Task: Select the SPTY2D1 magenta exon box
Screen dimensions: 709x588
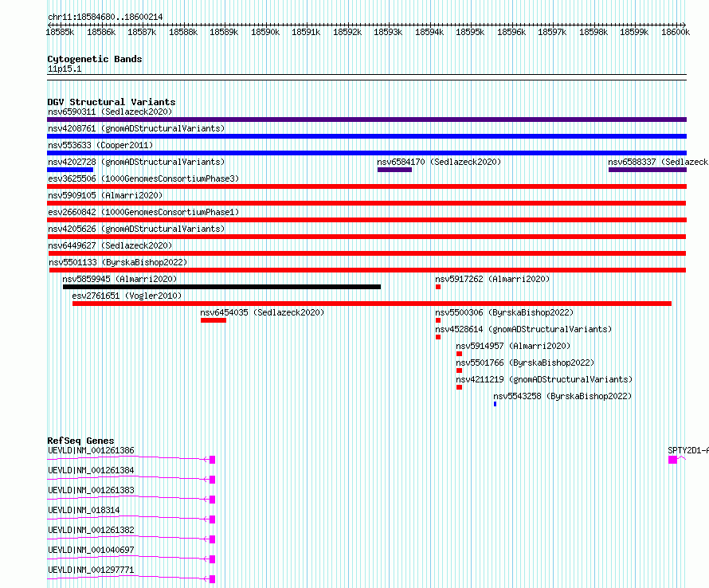Action: 673,460
